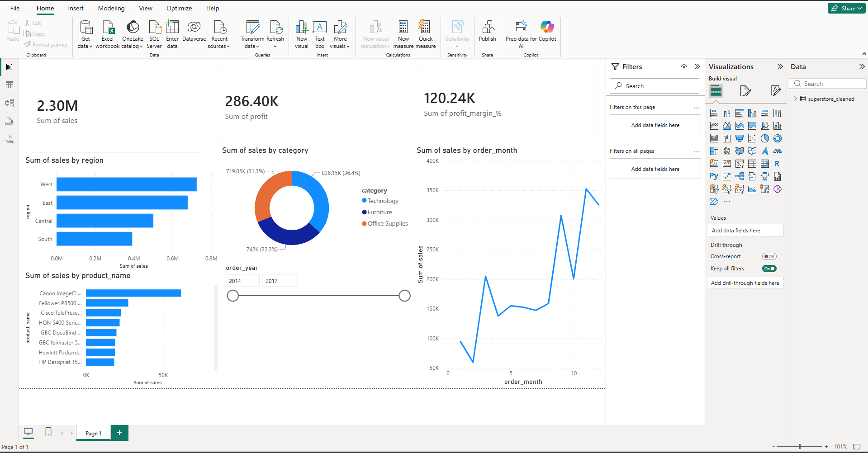Open the Recent sources dropdown

[219, 34]
